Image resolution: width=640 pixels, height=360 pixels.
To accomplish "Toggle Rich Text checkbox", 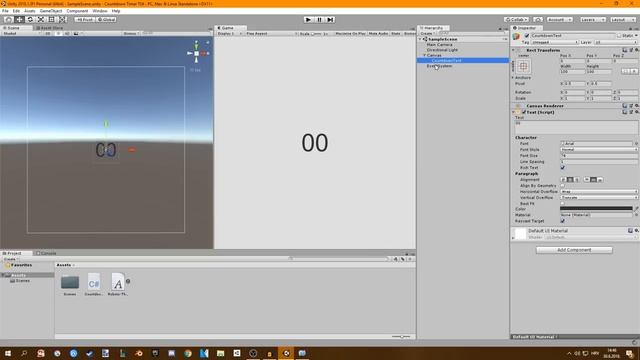I will coord(563,167).
